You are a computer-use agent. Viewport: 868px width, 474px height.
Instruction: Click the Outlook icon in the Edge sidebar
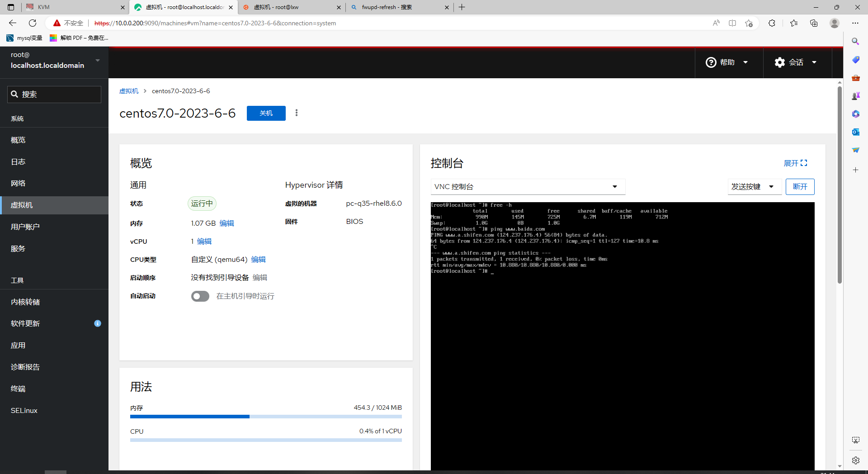point(855,132)
